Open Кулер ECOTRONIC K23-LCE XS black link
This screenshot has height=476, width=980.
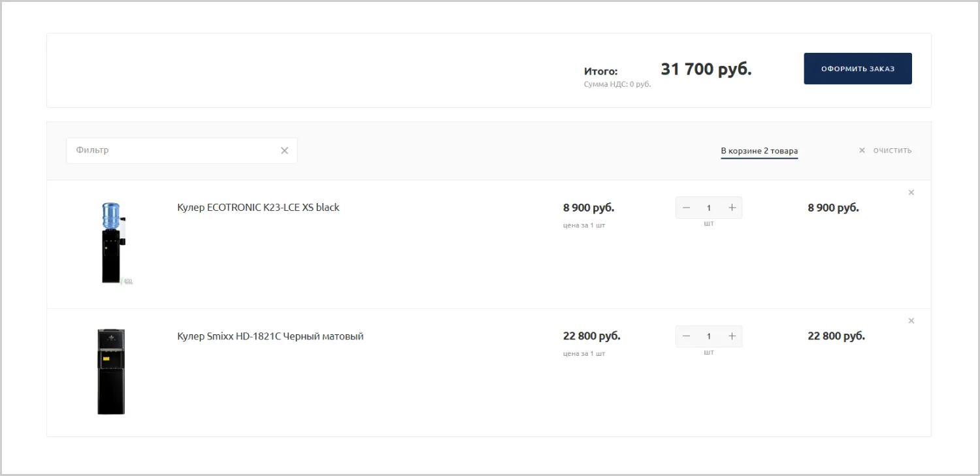[x=258, y=208]
